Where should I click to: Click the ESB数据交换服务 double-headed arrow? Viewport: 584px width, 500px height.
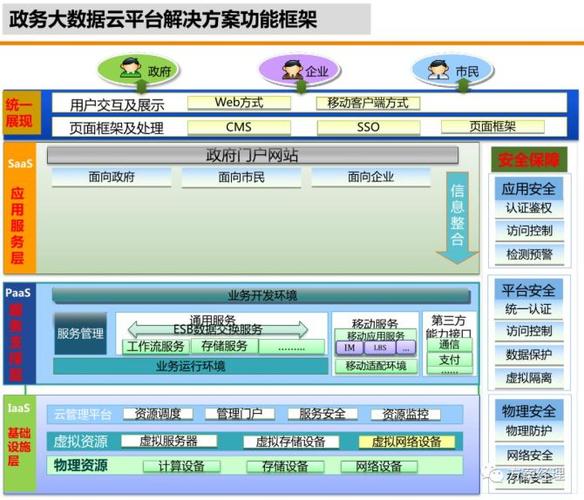(x=218, y=329)
